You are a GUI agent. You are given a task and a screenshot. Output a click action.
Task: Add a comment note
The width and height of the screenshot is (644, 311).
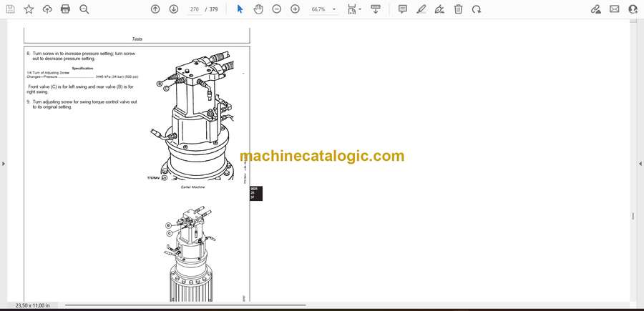(x=402, y=9)
